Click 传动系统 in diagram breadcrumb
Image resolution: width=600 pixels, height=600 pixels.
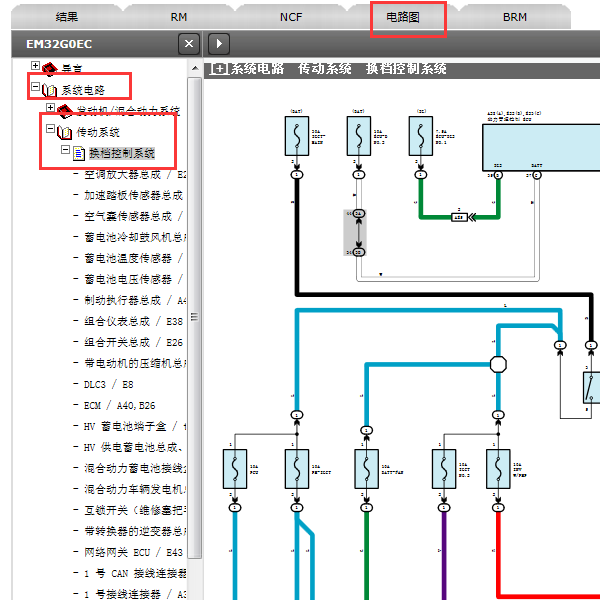coord(324,69)
